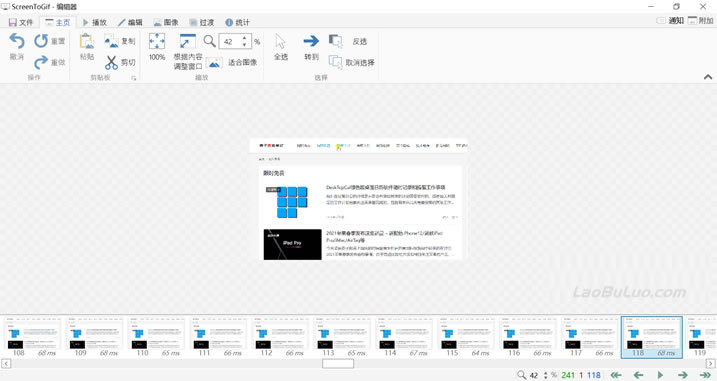Open the Extras (附加) button
Viewport: 717px width, 381px height.
[x=701, y=21]
